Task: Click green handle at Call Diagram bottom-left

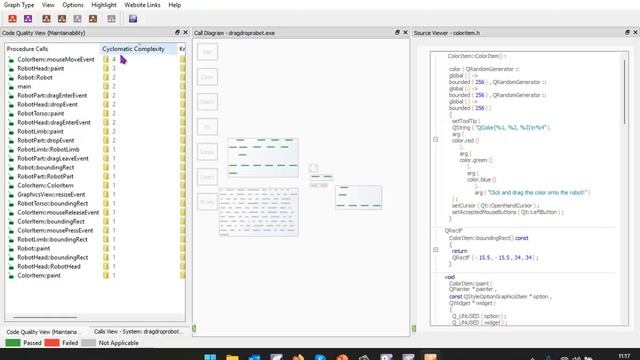Action: pyautogui.click(x=194, y=328)
